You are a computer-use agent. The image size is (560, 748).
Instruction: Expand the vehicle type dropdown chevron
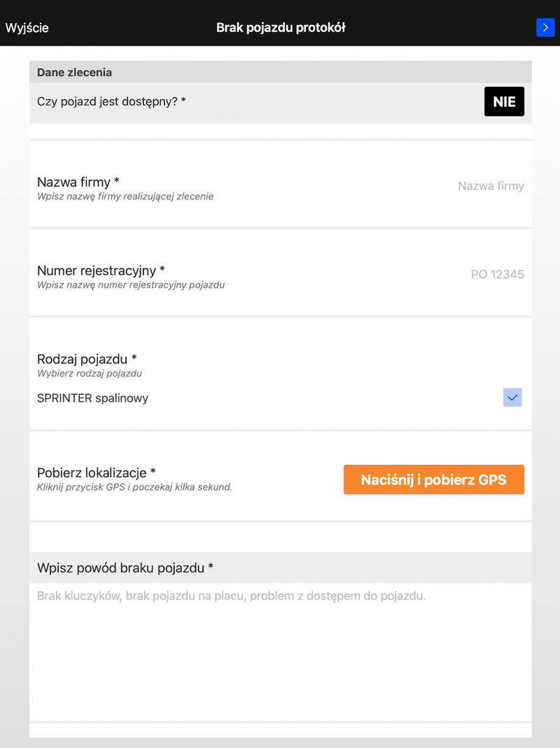pyautogui.click(x=512, y=397)
